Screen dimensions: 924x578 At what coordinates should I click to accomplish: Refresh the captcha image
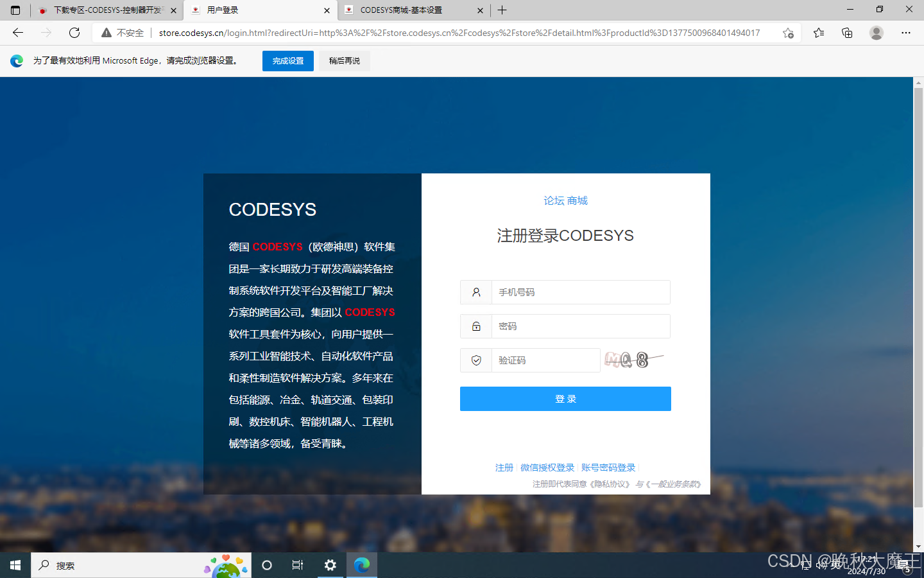pyautogui.click(x=634, y=360)
